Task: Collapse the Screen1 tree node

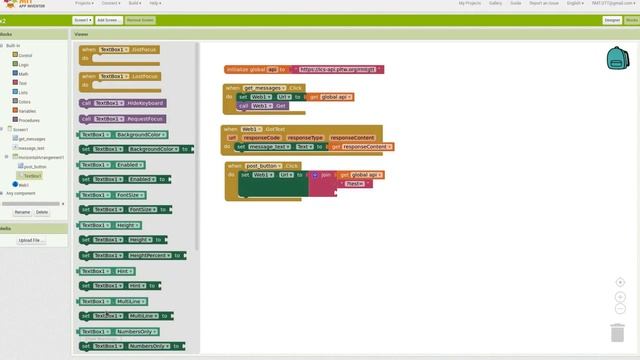Action: 2,129
